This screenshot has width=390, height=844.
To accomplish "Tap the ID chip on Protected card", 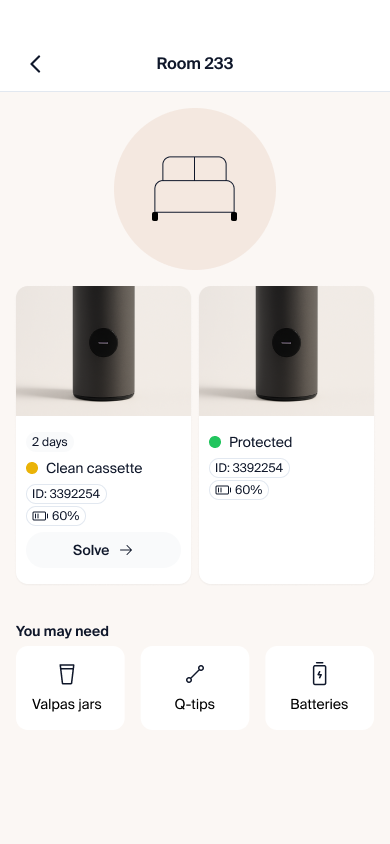I will point(249,468).
